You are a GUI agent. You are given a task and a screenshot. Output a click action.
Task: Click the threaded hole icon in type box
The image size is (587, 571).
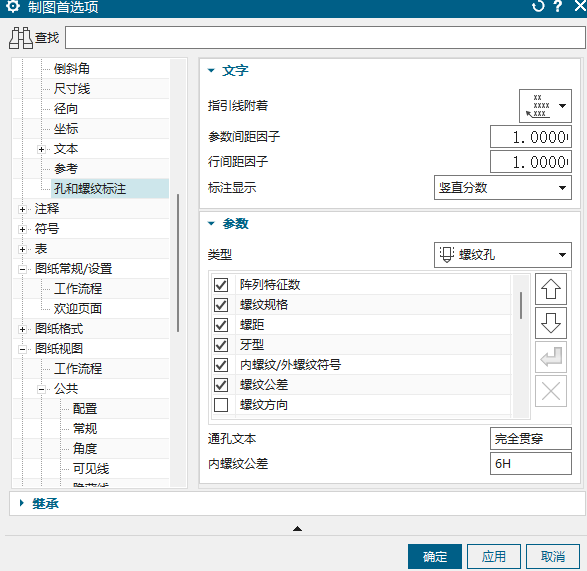point(447,255)
